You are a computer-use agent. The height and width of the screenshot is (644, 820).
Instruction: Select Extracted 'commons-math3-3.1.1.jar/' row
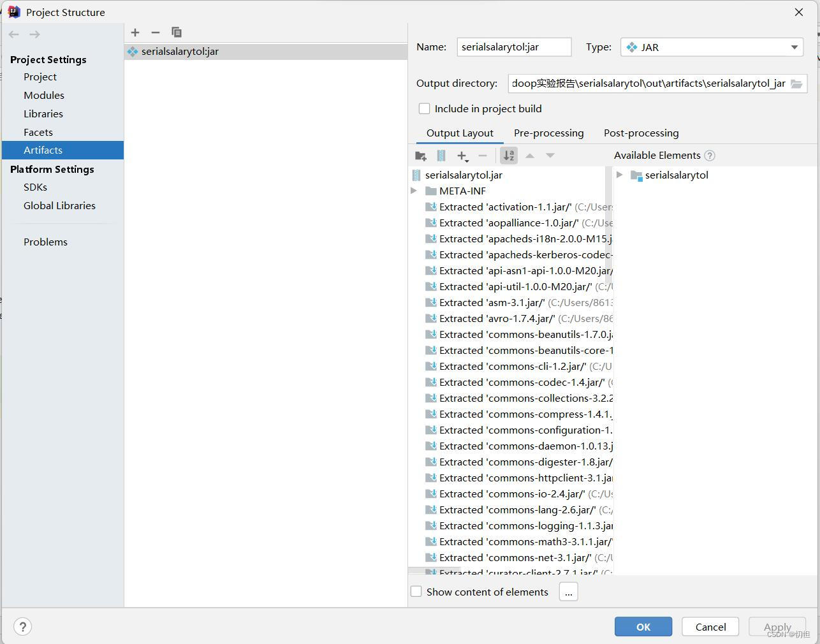tap(511, 542)
